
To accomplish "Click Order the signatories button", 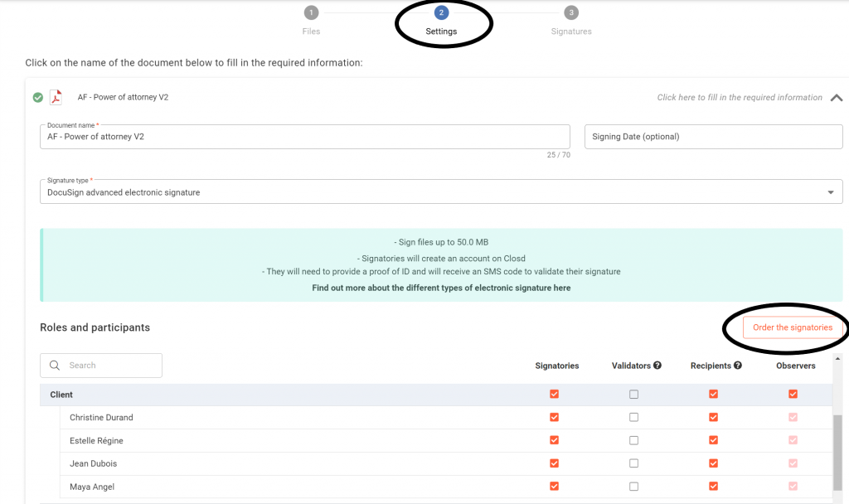I will tap(792, 327).
